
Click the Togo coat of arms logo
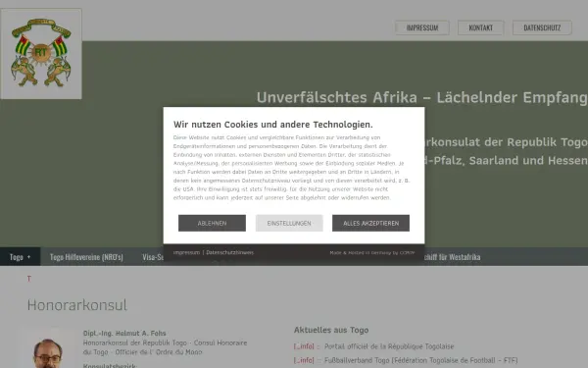point(41,54)
